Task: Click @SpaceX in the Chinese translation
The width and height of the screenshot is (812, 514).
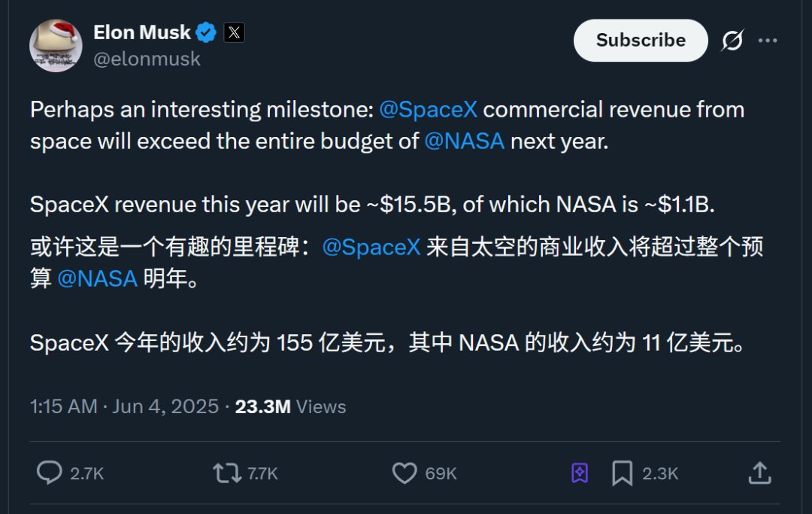Action: (x=371, y=247)
